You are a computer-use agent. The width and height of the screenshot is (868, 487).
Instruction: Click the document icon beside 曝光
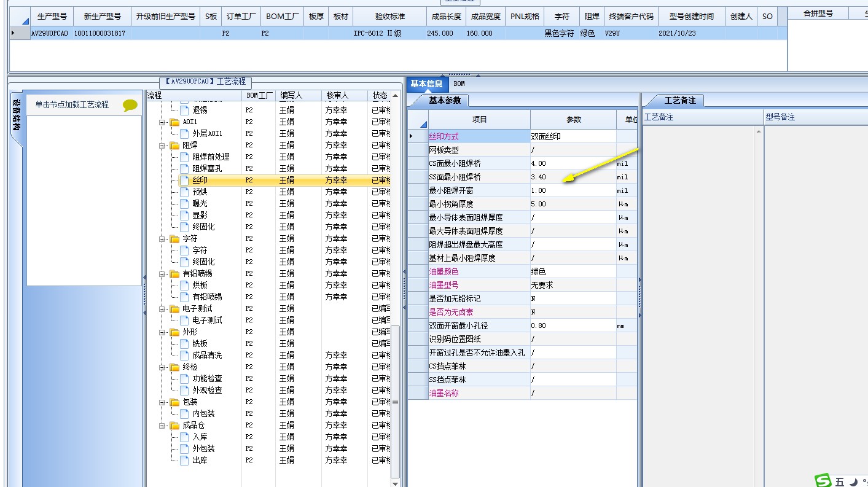coord(184,203)
